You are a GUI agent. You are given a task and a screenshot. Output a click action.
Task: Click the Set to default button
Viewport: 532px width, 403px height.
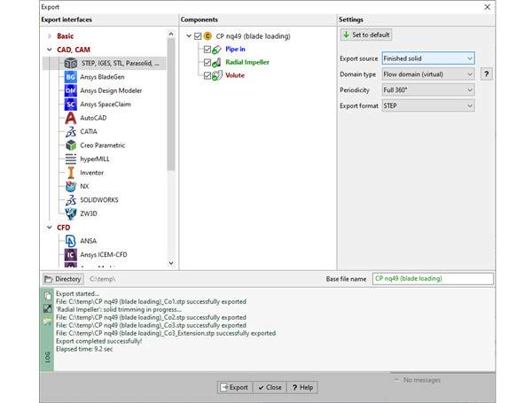coord(366,35)
